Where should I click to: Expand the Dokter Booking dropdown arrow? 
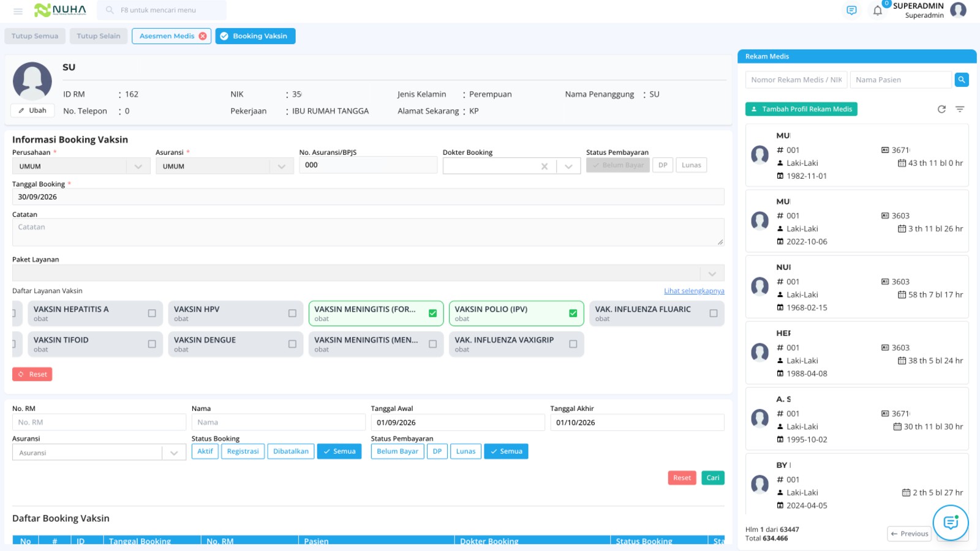click(x=568, y=167)
